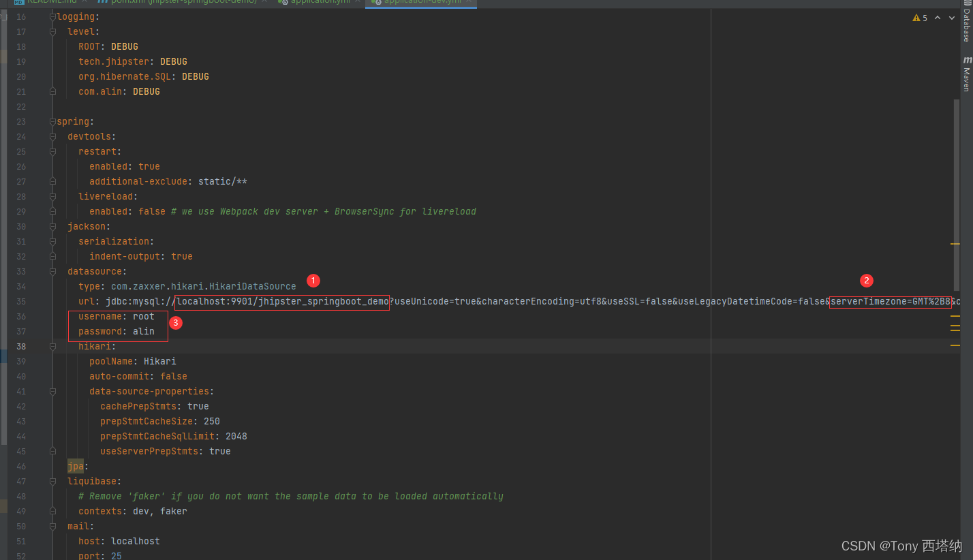
Task: Click 'useServerPrepStmts: true' line
Action: (166, 452)
